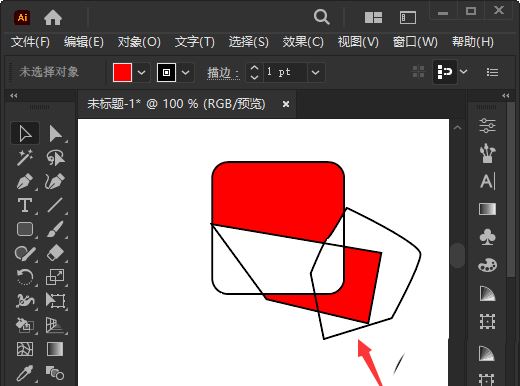
Task: Select the Paintbrush tool
Action: point(55,229)
